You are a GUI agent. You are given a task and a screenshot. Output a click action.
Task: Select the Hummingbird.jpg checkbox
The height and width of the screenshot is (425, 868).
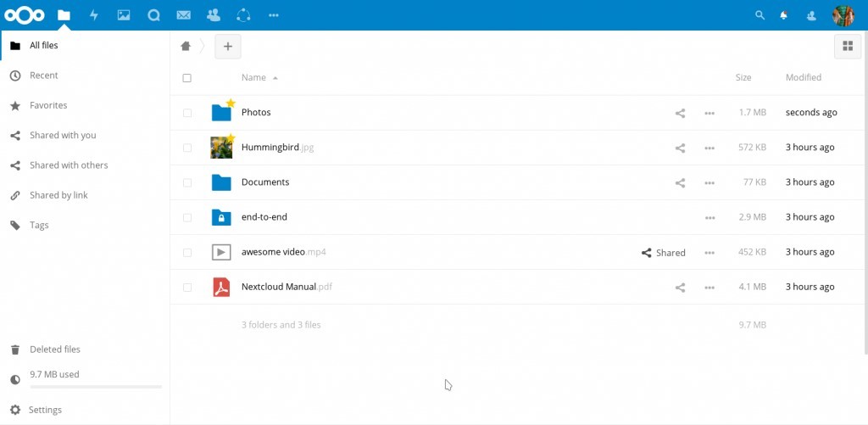187,148
